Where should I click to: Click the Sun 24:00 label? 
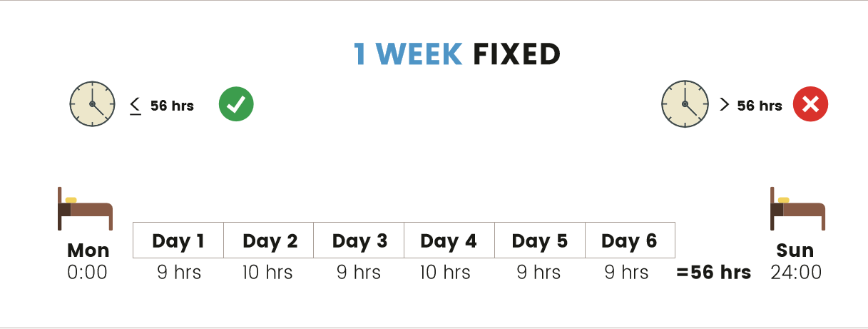click(795, 261)
